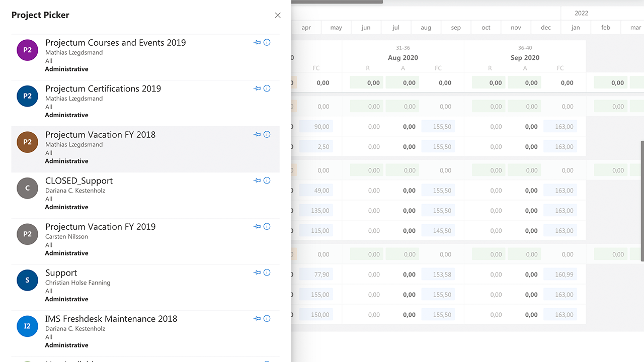Jump to feb on the timeline
This screenshot has width=644, height=362.
click(606, 28)
